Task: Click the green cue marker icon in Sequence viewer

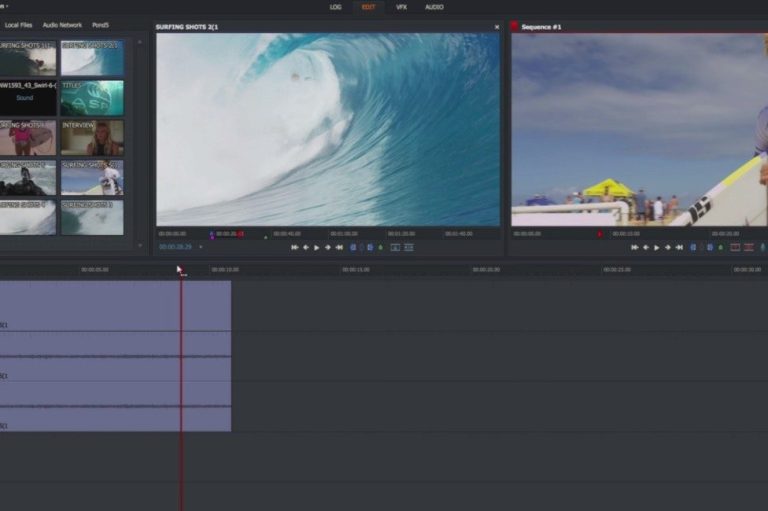Action: [x=720, y=247]
